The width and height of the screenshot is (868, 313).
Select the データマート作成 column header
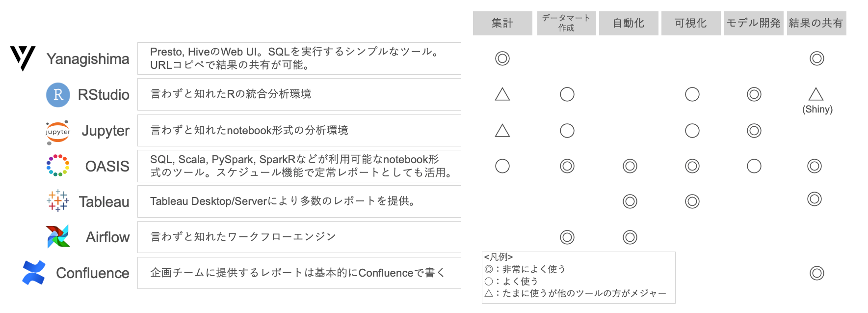coord(566,23)
